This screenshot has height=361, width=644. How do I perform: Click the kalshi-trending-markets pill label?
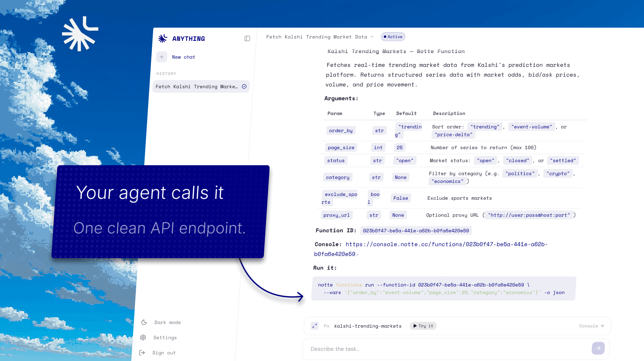point(368,326)
